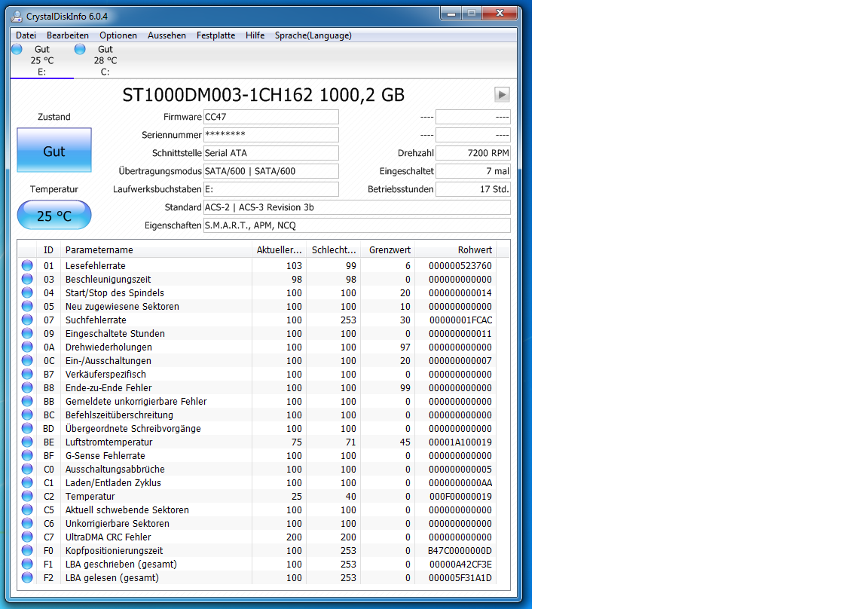Click raw value 00000A42CF3E

click(x=460, y=565)
